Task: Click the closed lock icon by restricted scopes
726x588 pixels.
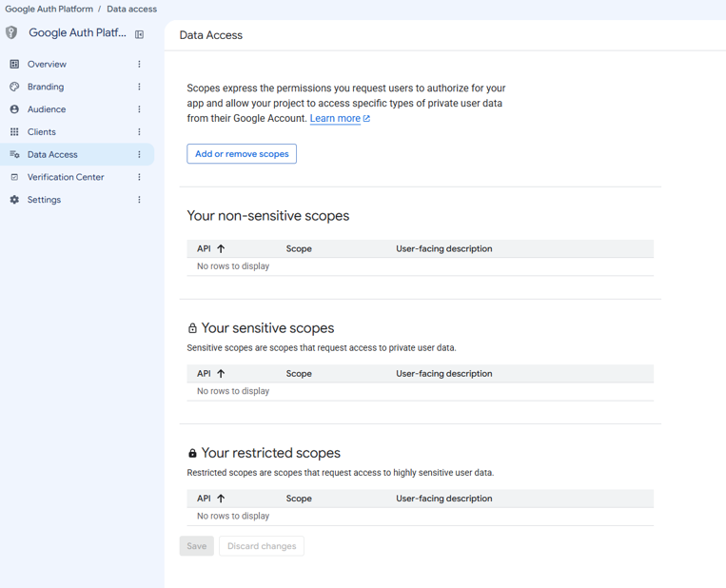Action: pyautogui.click(x=192, y=453)
